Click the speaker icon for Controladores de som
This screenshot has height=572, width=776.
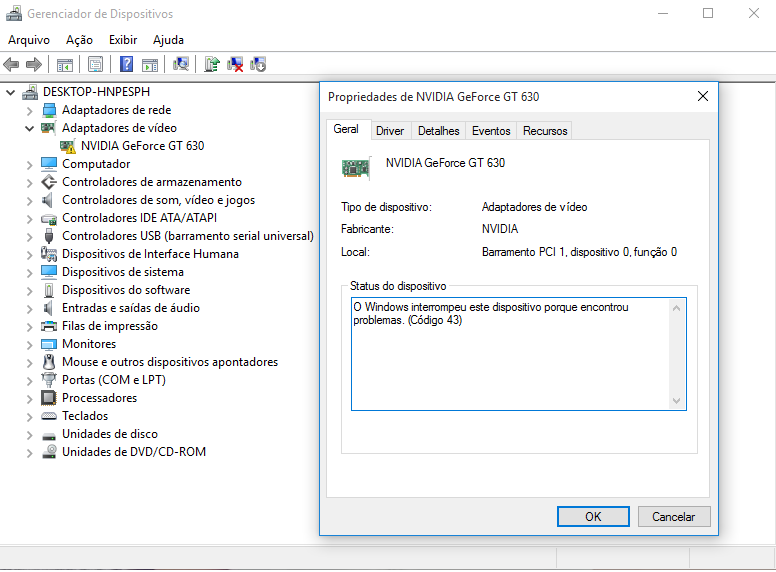pos(48,200)
